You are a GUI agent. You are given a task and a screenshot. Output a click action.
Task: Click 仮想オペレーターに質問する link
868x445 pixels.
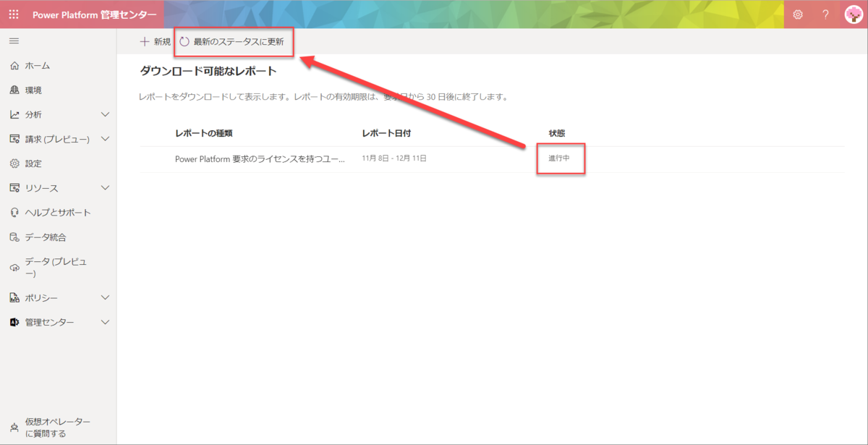click(58, 428)
